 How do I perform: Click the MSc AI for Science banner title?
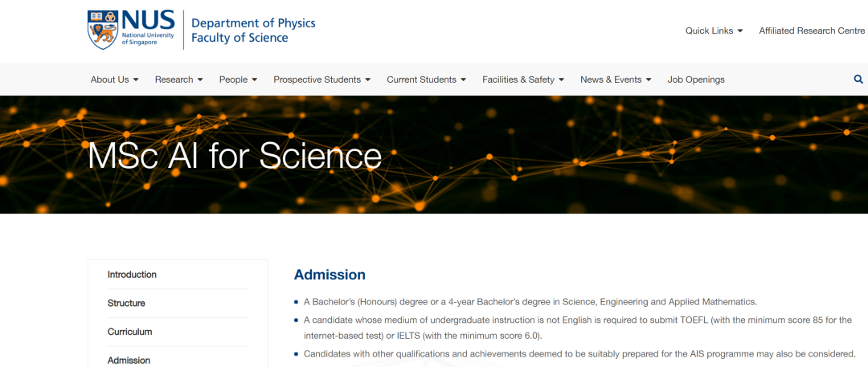[235, 156]
